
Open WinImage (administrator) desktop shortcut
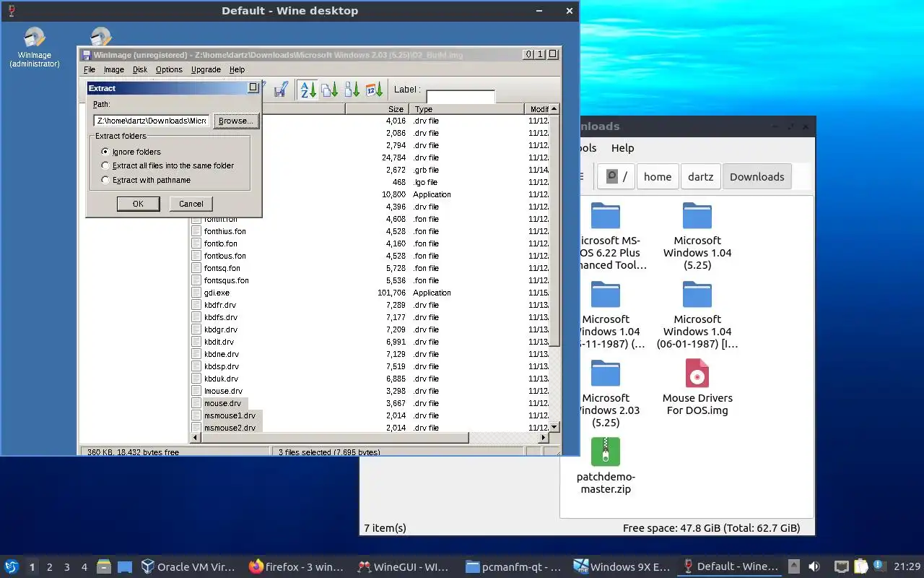34,48
